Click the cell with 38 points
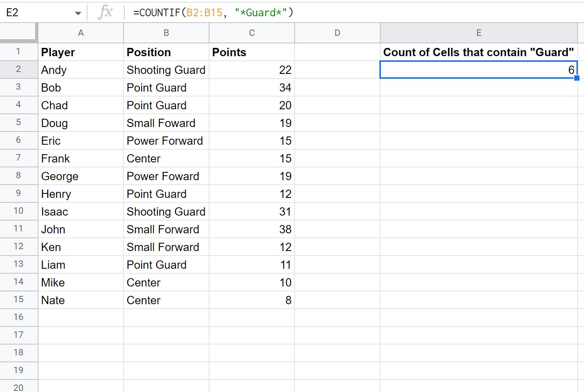The height and width of the screenshot is (392, 584). (x=252, y=229)
